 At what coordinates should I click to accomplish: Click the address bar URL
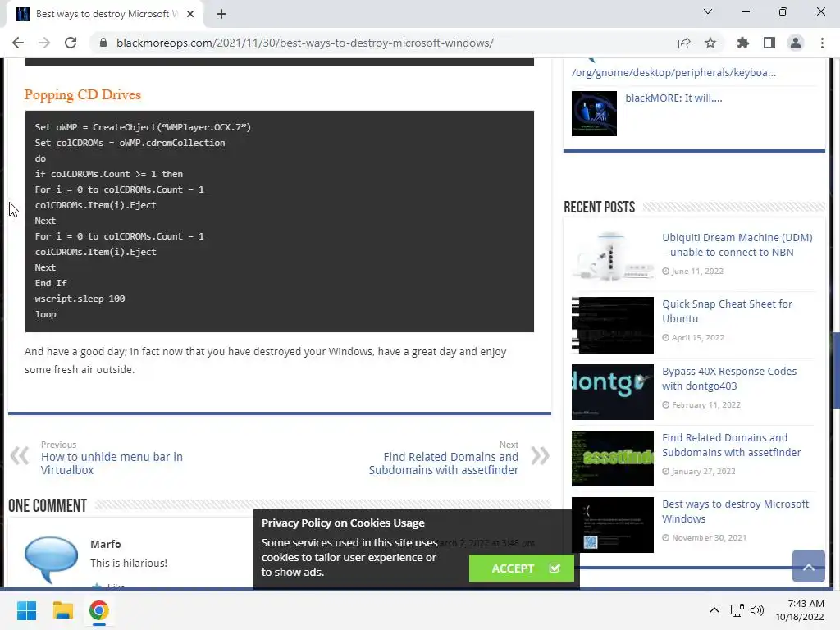tap(305, 43)
